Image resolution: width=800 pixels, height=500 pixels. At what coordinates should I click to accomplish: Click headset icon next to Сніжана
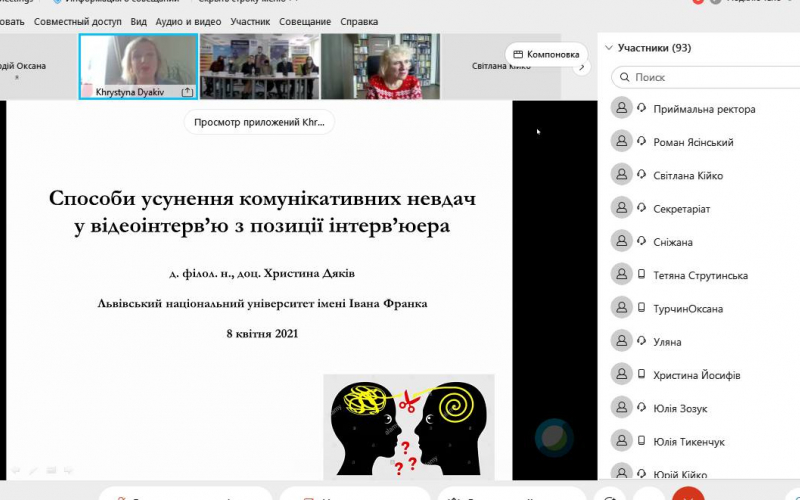click(x=642, y=241)
